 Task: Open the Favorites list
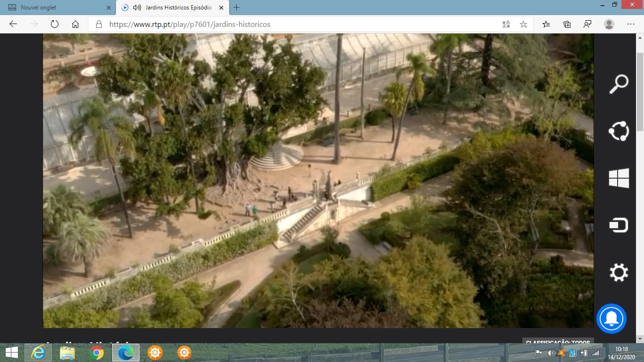(x=546, y=24)
